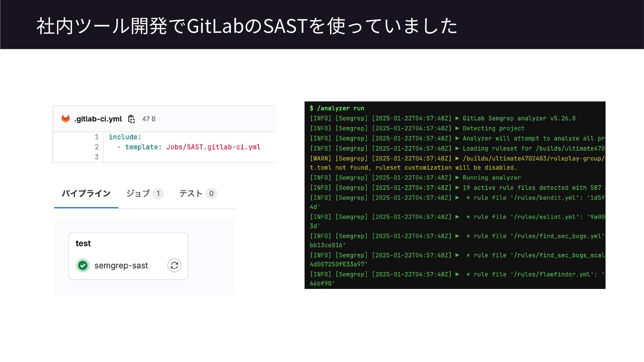This screenshot has height=362, width=644.
Task: Click the ジョブ count badge 1
Action: 158,194
